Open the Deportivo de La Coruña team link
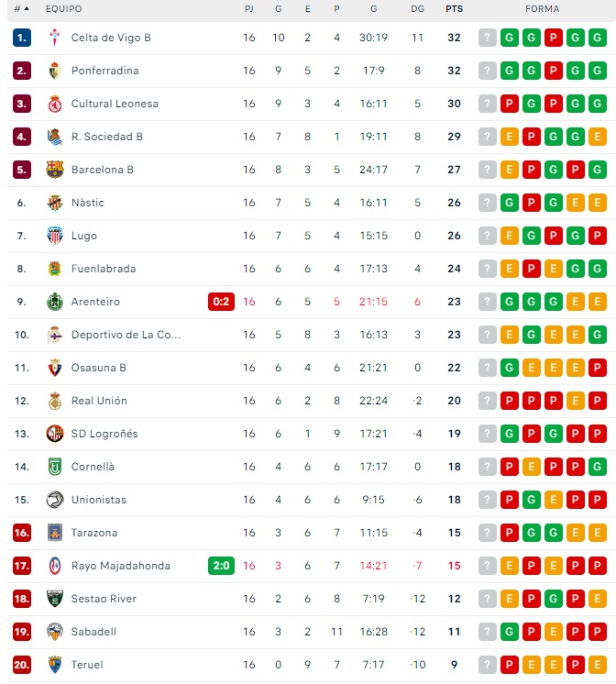This screenshot has width=616, height=684. click(126, 335)
